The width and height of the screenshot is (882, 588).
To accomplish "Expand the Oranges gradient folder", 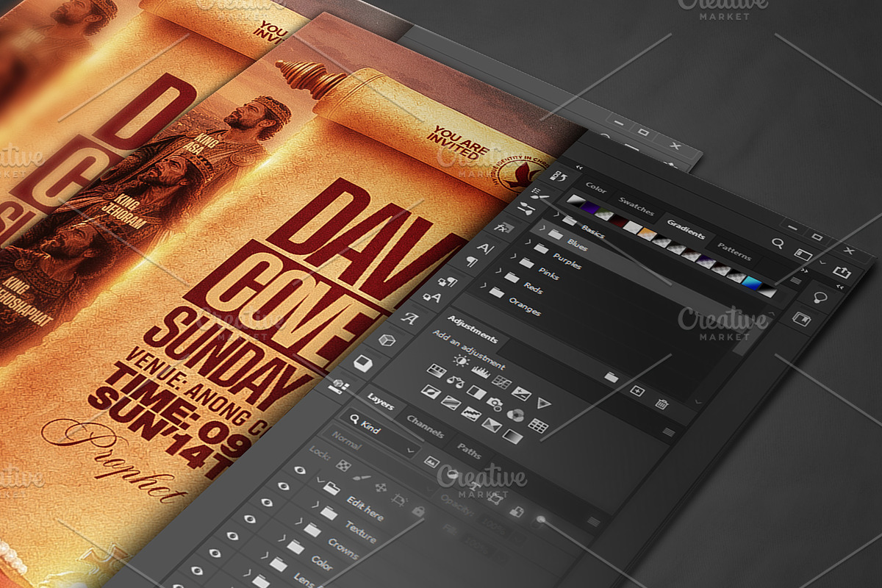I will [x=482, y=285].
